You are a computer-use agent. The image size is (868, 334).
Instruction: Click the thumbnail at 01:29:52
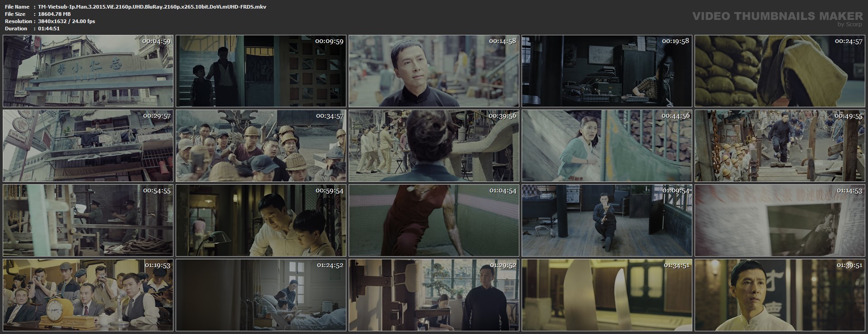pos(434,295)
